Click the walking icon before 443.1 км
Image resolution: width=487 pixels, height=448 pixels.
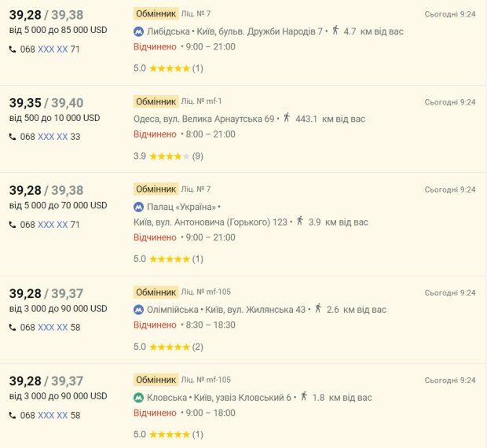(287, 118)
